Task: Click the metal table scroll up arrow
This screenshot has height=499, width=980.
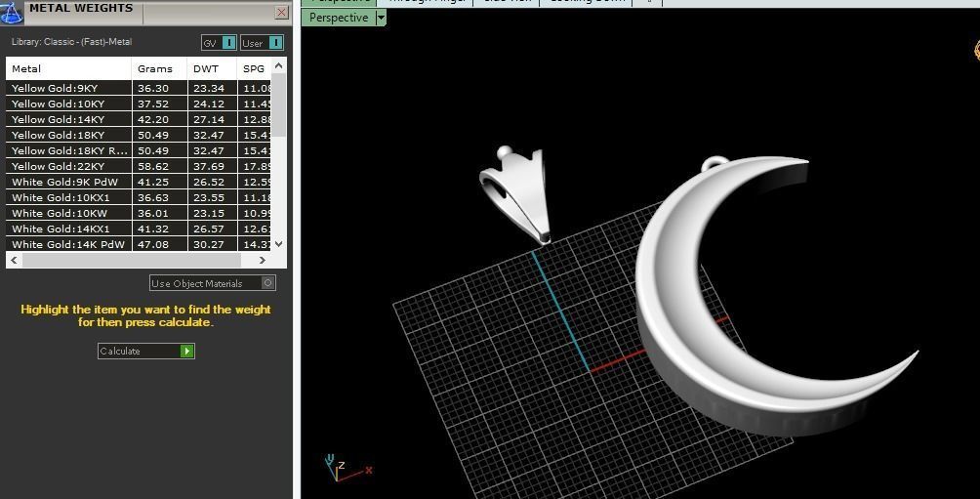Action: coord(279,65)
